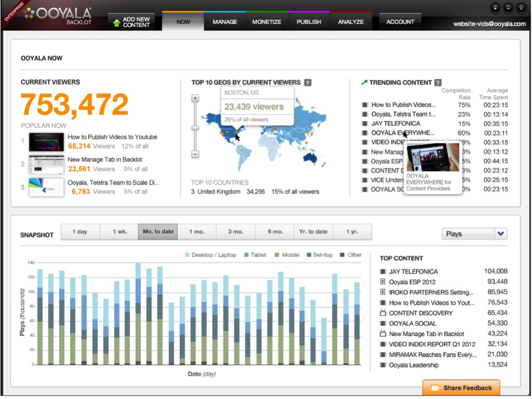Click film icon beside Ooyala Leadership

pos(383,365)
